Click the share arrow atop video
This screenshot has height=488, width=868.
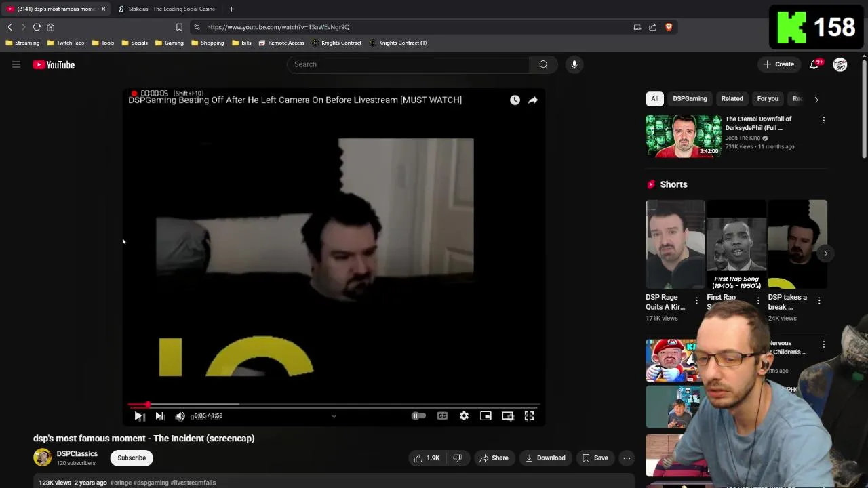click(533, 100)
